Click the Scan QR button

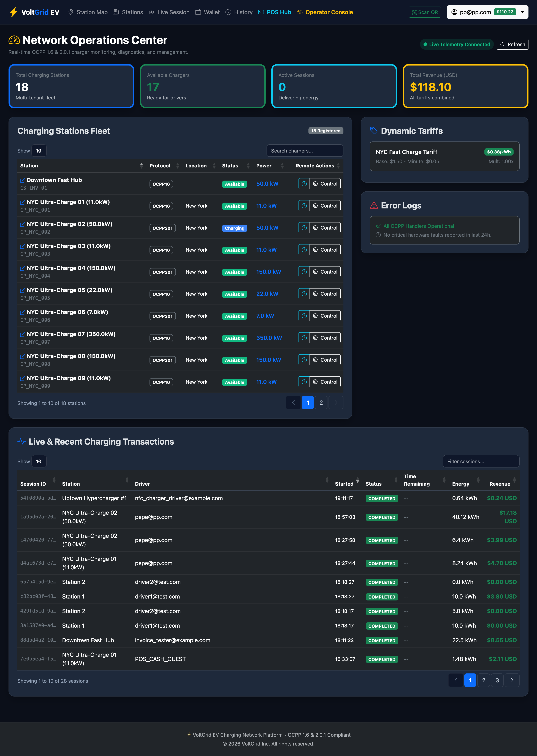[425, 12]
